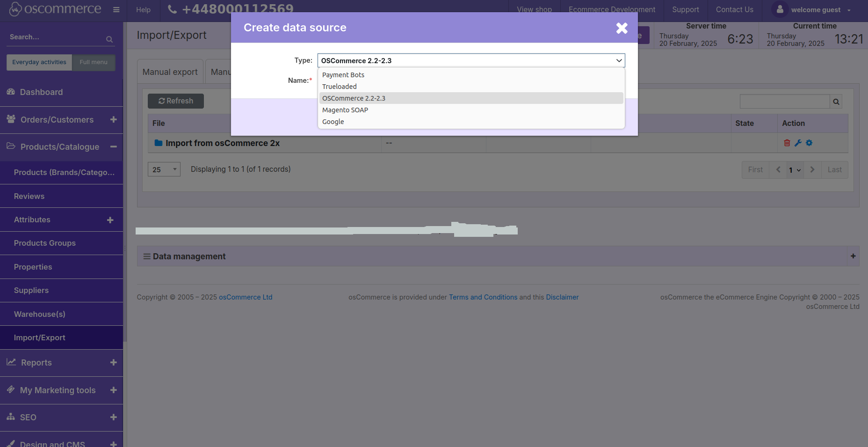The height and width of the screenshot is (447, 868).
Task: Go to First page
Action: (x=755, y=170)
